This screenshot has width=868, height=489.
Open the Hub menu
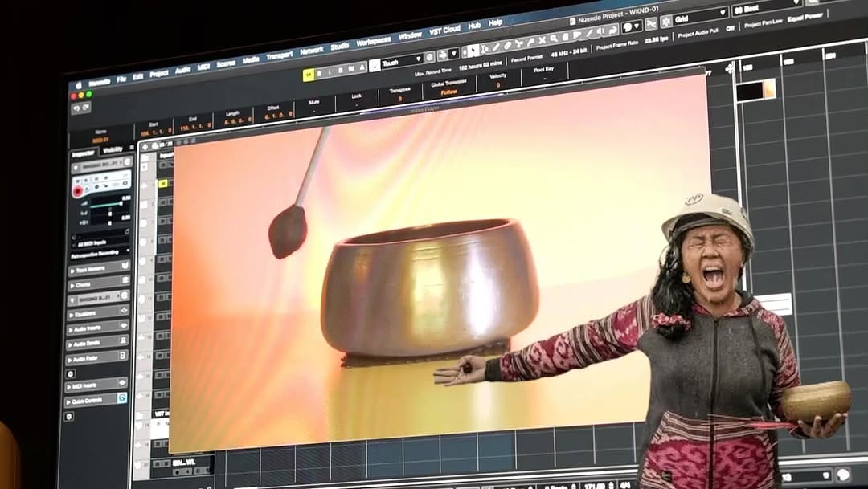click(x=474, y=26)
